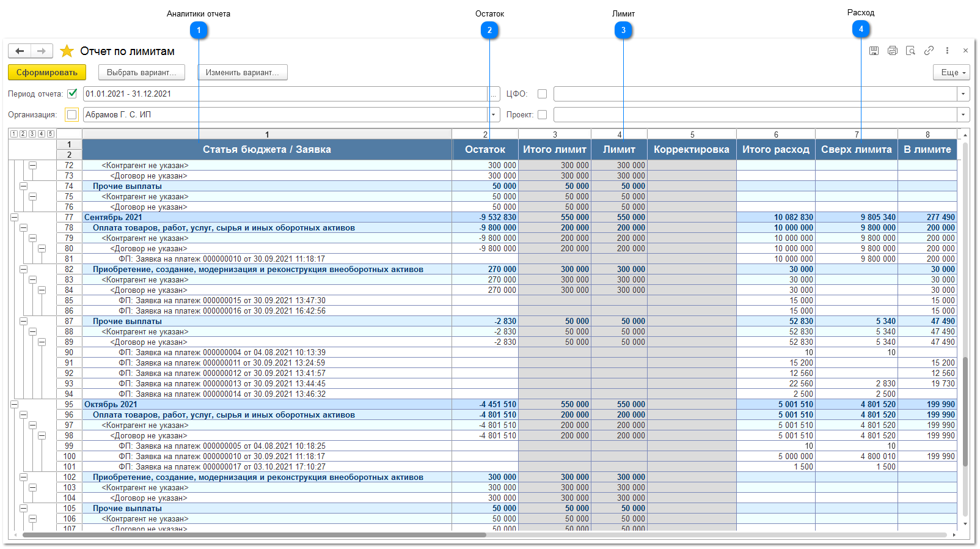980x549 pixels.
Task: Select the Сверх лимита column header
Action: 857,149
